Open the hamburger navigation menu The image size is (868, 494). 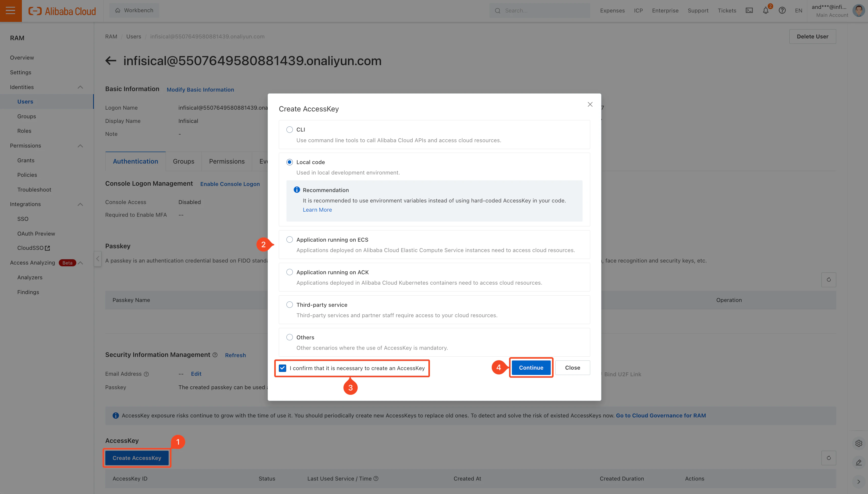[10, 10]
